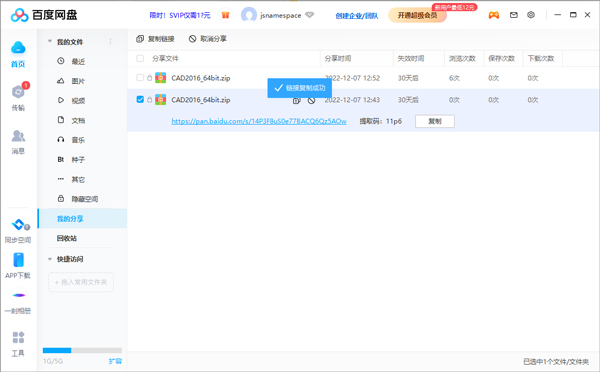The image size is (600, 372).
Task: Toggle the select-all checkbox in 分享文件 header
Action: pyautogui.click(x=140, y=58)
